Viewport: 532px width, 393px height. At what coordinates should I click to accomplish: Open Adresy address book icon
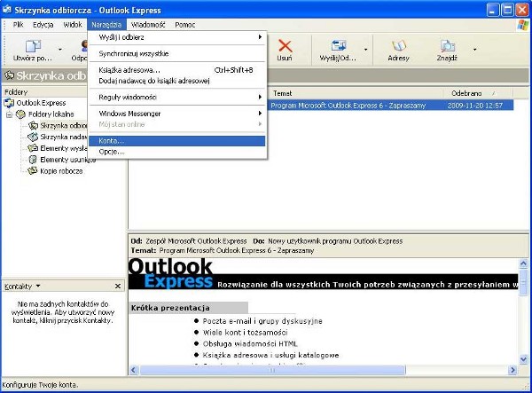399,46
